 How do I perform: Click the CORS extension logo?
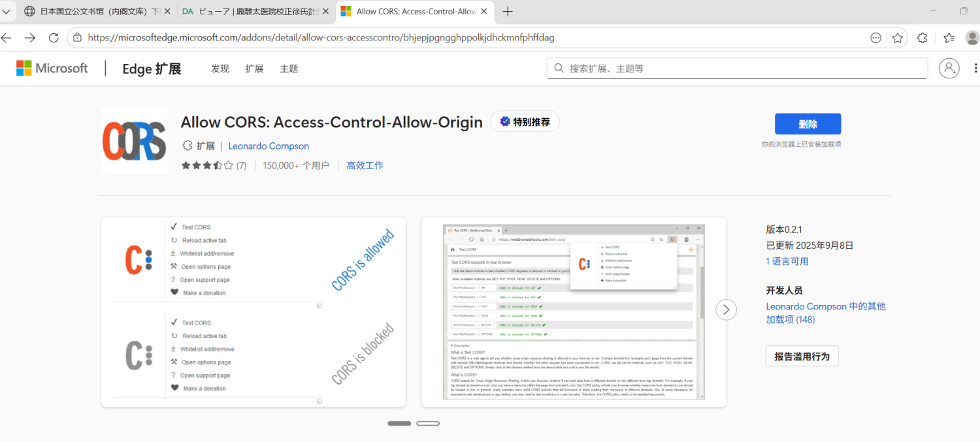click(134, 141)
